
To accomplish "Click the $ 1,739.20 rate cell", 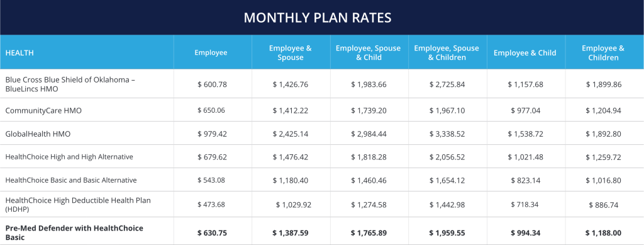I will 369,110.
